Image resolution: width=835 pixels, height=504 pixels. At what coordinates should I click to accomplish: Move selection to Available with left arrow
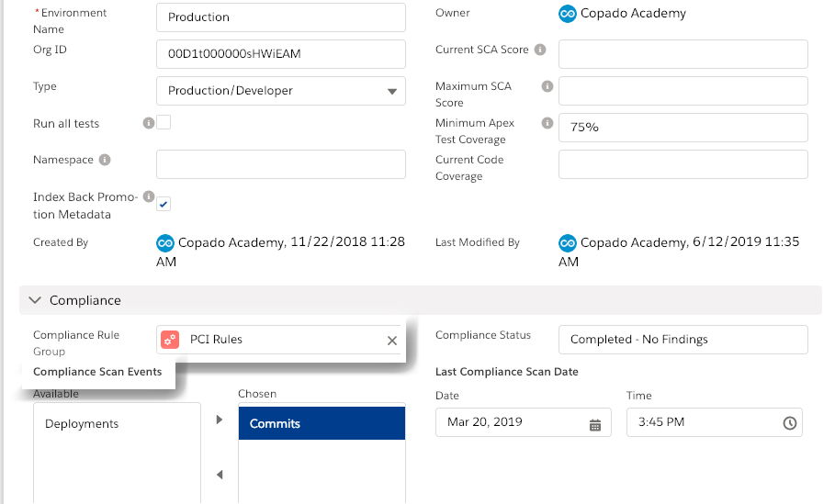[220, 475]
